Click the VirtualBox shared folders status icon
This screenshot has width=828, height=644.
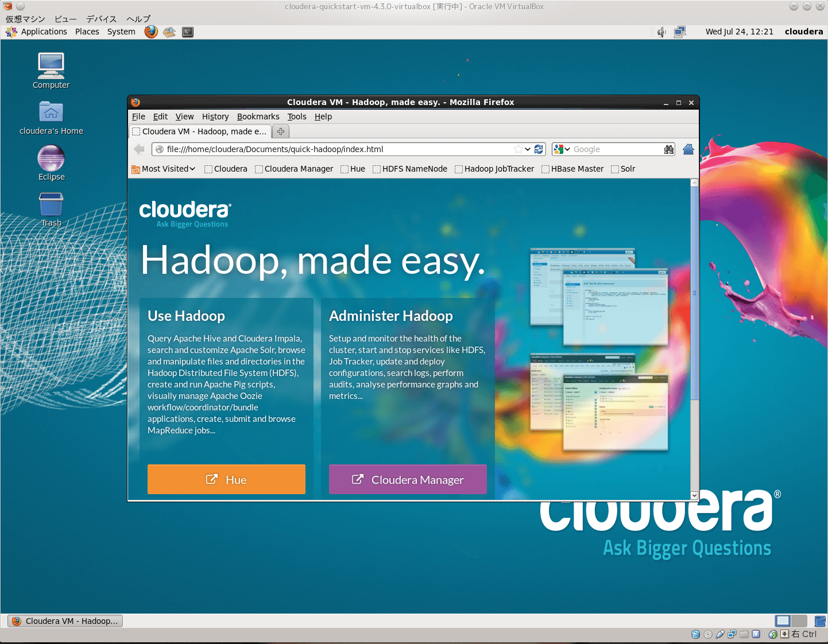pos(744,634)
